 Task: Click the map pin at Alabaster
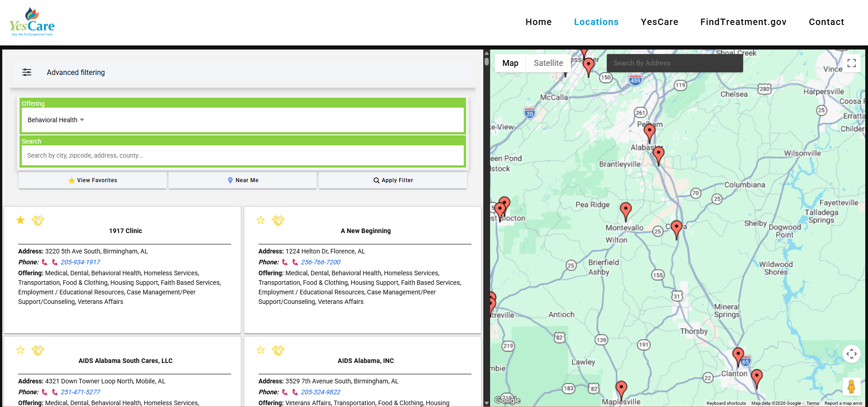658,155
